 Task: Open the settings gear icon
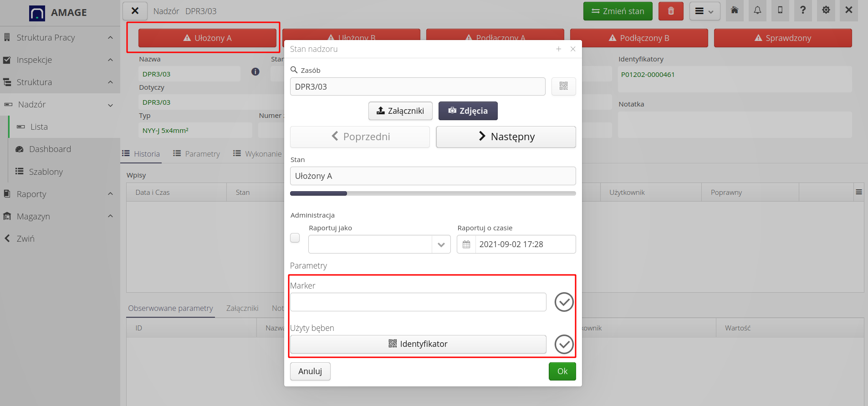[x=826, y=10]
